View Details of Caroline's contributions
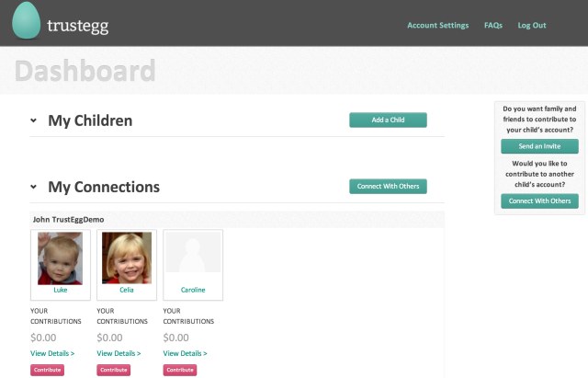The height and width of the screenshot is (378, 588). [x=185, y=353]
